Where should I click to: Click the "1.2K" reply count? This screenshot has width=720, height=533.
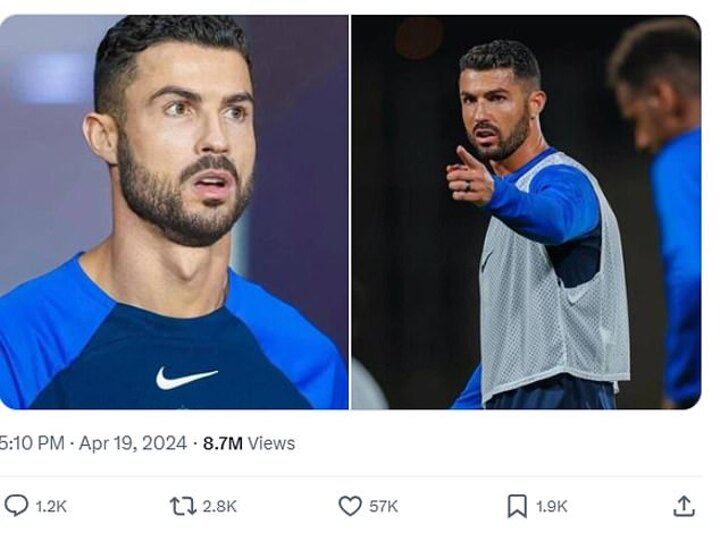click(51, 507)
